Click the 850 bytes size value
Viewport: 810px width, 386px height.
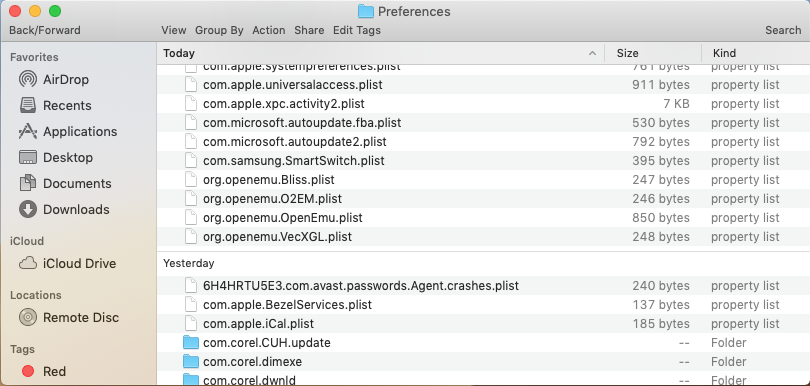(x=661, y=218)
